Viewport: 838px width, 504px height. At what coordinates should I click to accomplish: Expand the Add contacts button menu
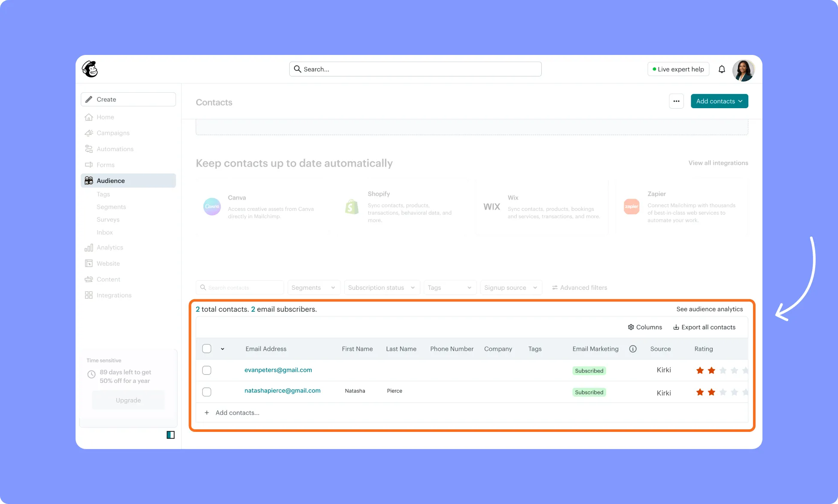pyautogui.click(x=719, y=101)
